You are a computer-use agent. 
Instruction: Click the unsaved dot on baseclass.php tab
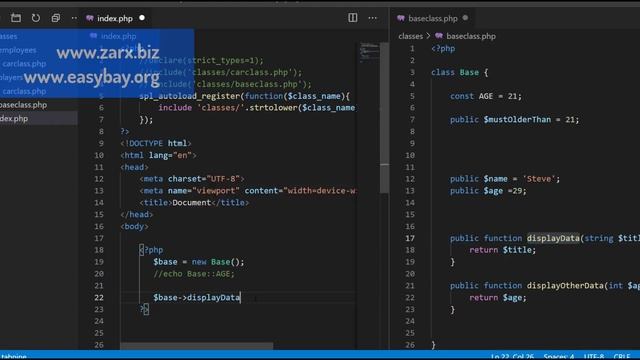465,18
